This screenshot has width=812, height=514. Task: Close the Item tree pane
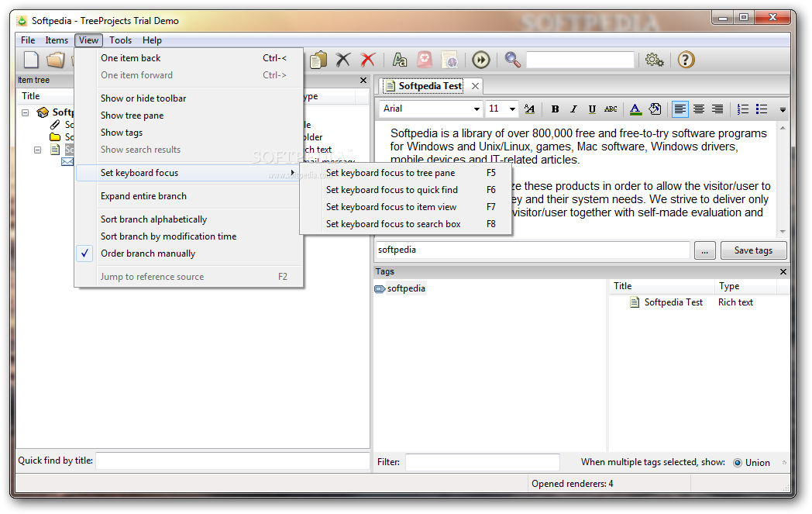click(363, 81)
